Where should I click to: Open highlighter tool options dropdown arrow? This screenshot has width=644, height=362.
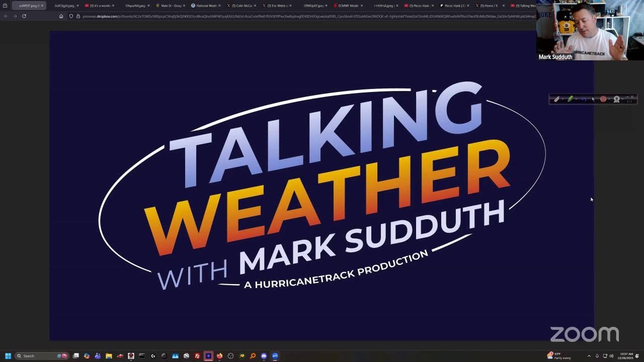point(577,99)
